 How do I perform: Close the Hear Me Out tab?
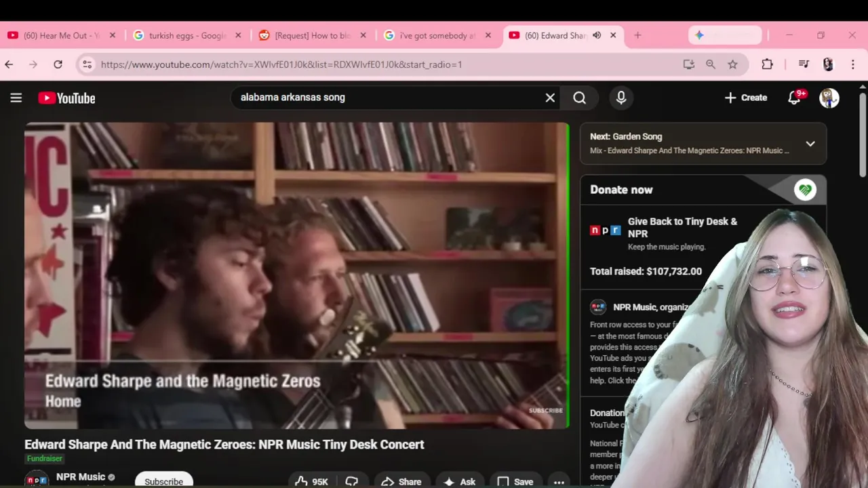(x=113, y=35)
